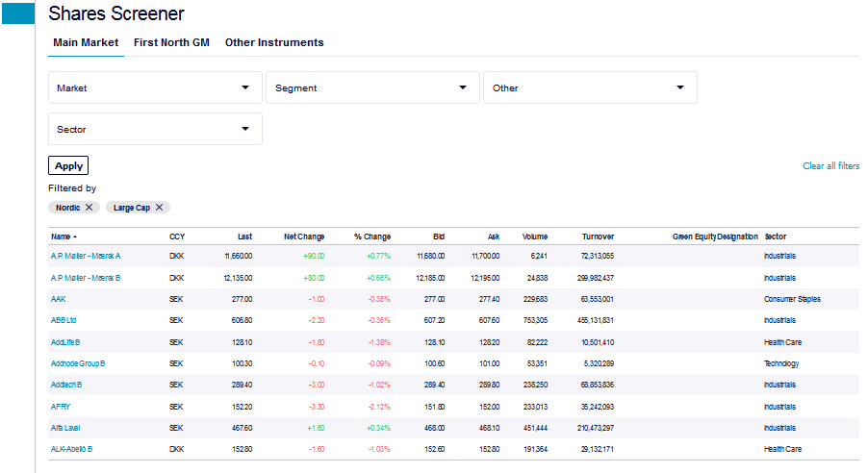Click the AddLife B stock link

tap(65, 342)
